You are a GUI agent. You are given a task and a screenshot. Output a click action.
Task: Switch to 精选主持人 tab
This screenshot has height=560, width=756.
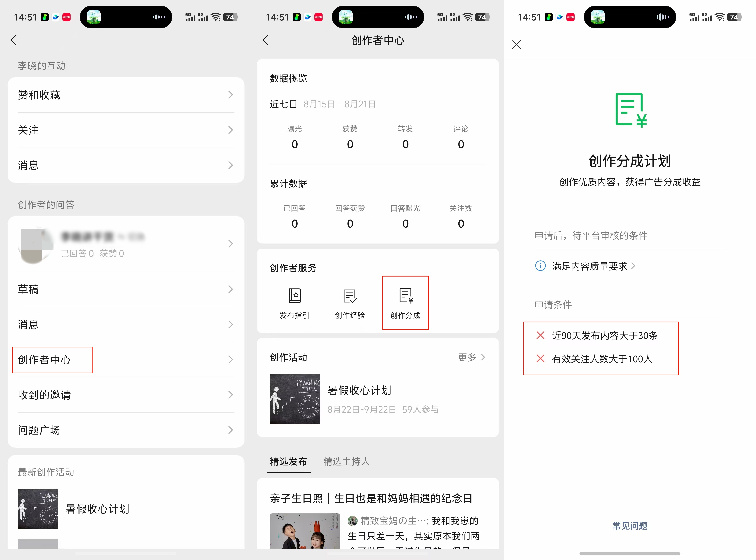(x=346, y=461)
